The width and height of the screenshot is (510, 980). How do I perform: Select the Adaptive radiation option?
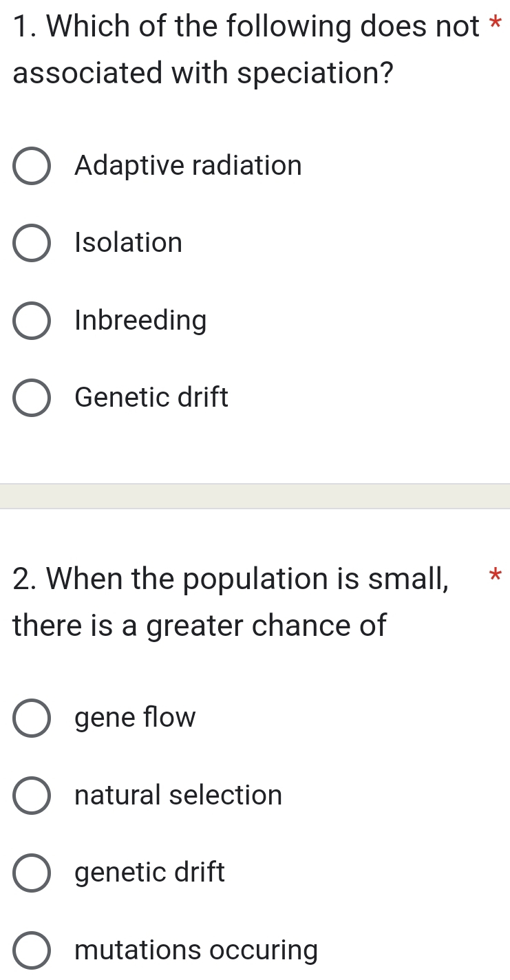(x=32, y=166)
